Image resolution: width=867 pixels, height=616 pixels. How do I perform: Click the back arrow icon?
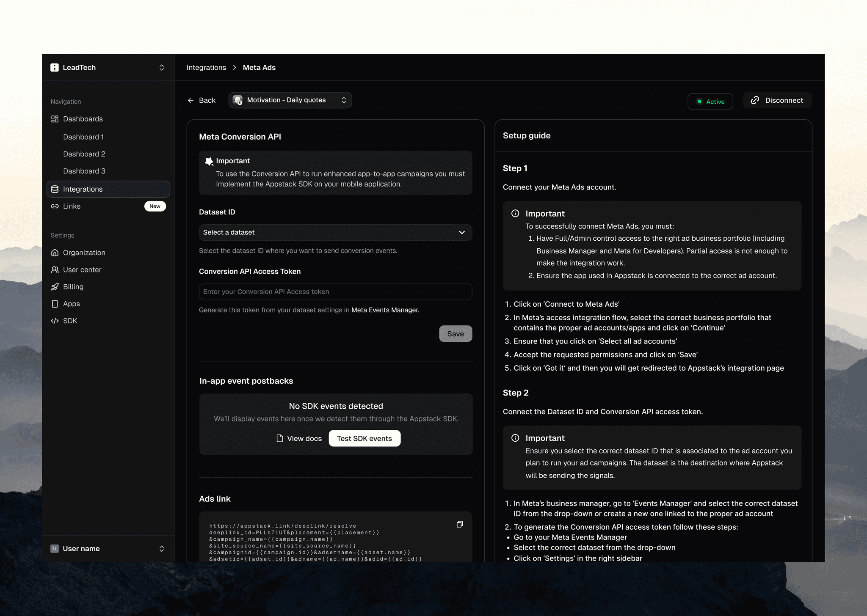[x=191, y=100]
